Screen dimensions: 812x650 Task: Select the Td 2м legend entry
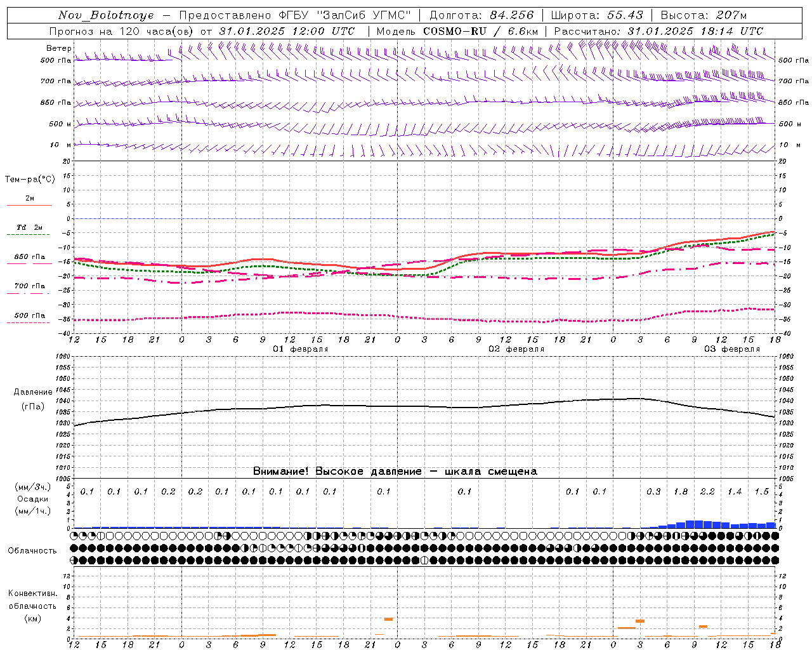(x=30, y=227)
